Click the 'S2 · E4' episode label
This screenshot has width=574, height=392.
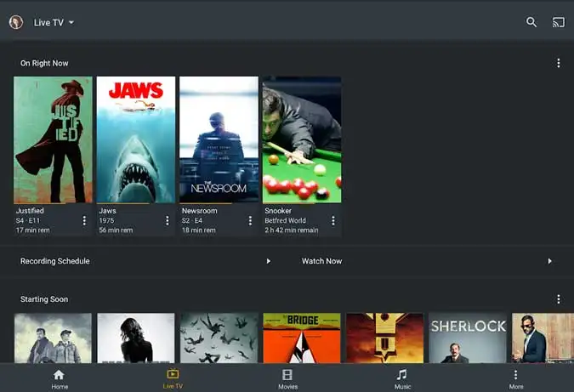(x=192, y=220)
